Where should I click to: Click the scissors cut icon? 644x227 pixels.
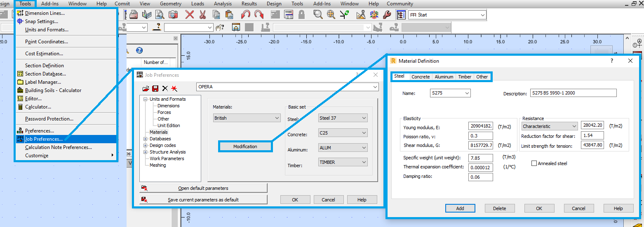[x=202, y=14]
